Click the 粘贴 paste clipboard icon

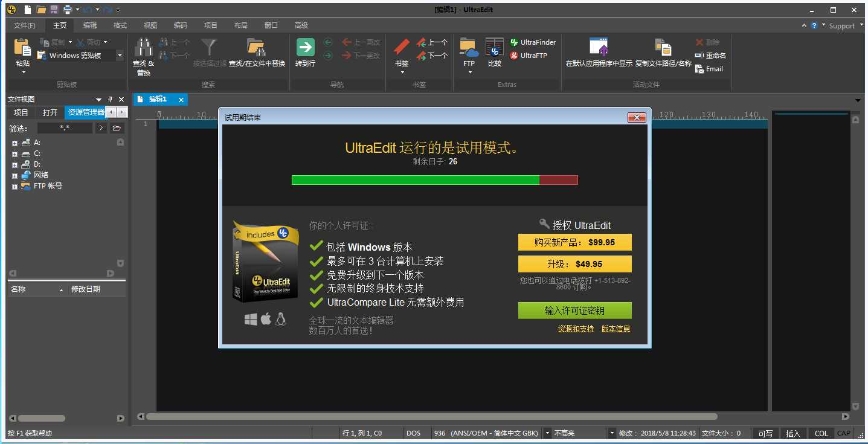[23, 48]
